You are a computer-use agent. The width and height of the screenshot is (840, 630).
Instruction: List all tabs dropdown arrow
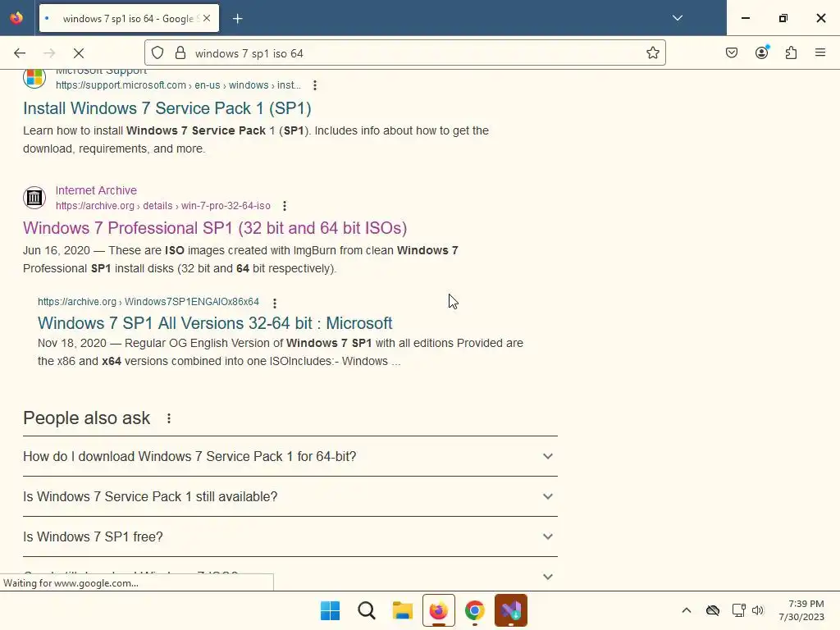678,18
